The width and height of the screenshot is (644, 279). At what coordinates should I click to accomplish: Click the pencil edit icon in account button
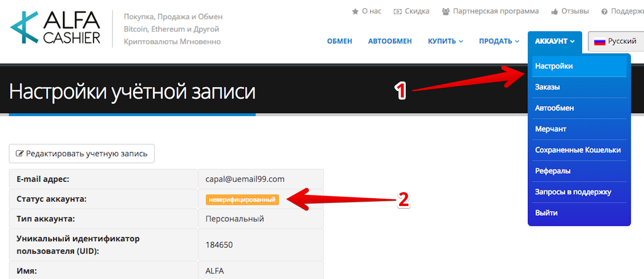coord(20,154)
